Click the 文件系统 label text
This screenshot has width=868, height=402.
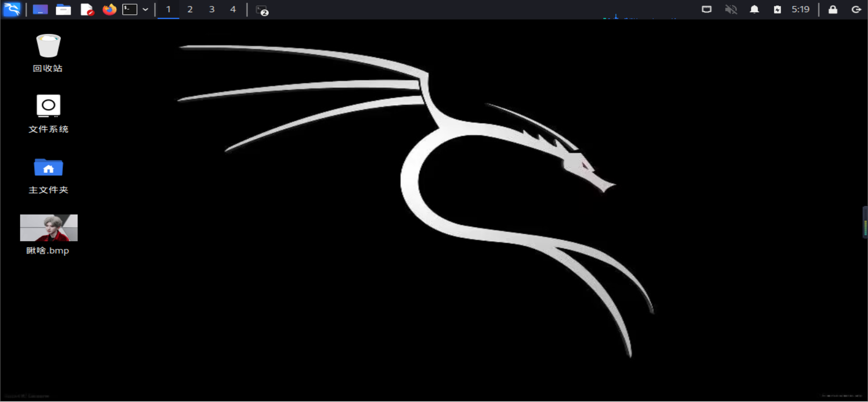[x=48, y=129]
